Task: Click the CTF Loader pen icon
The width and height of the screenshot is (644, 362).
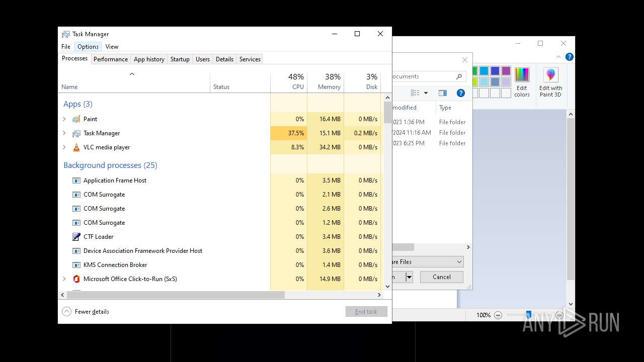Action: [x=76, y=237]
